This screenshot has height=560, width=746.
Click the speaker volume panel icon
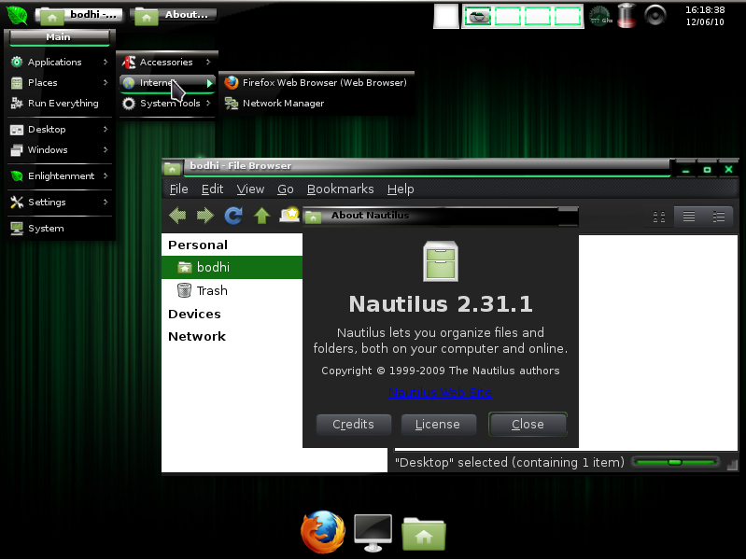[655, 15]
